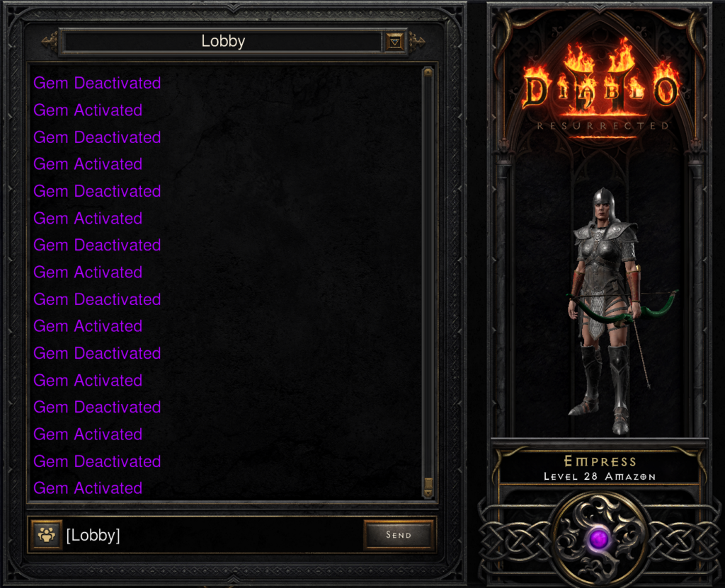725x588 pixels.
Task: Click the chat scrollbar track middle
Action: coord(428,277)
